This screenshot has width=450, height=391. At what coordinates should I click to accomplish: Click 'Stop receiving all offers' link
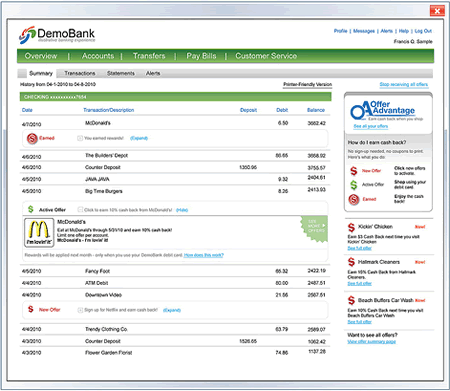click(x=403, y=84)
